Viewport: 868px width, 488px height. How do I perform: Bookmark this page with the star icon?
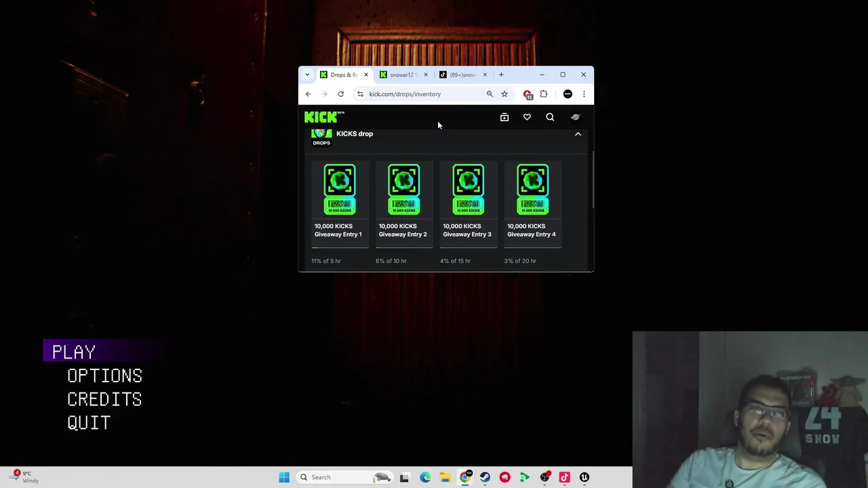(505, 94)
